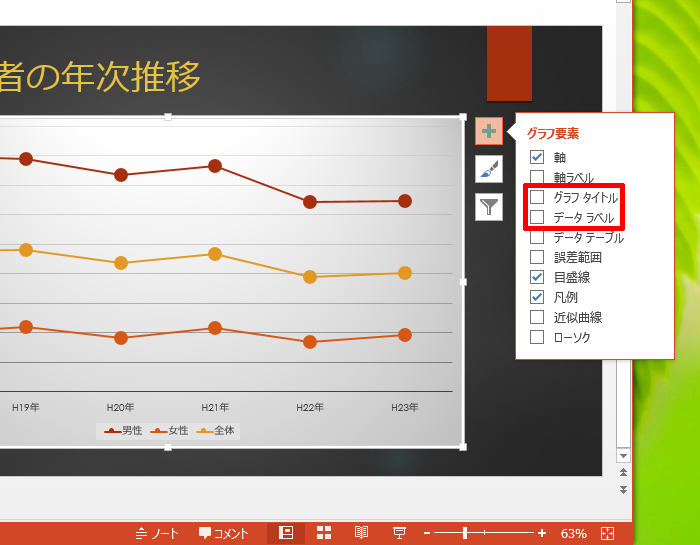Uncheck the 目盛線 checkbox
Screen dimensions: 700x545
tap(537, 277)
